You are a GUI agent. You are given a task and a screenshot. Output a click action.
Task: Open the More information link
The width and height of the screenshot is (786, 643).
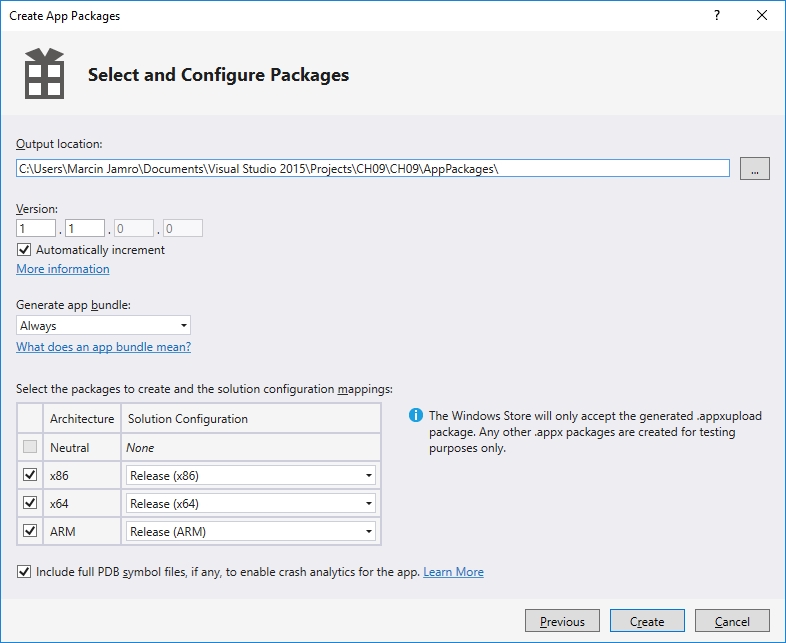(x=63, y=269)
